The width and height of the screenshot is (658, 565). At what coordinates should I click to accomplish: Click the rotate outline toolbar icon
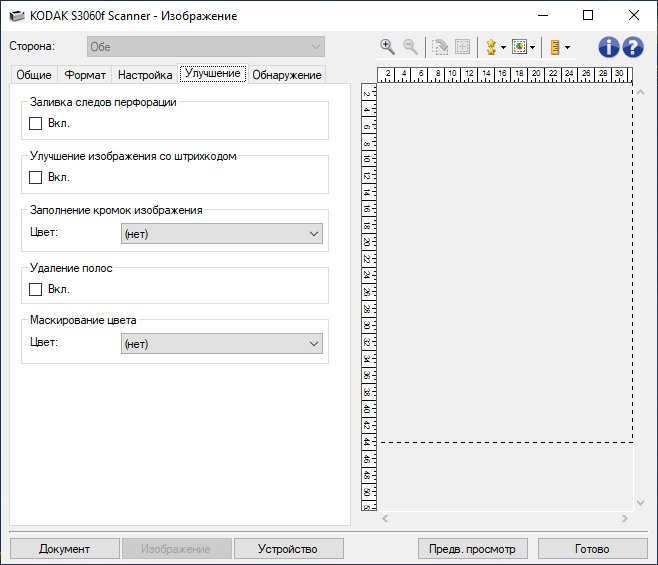pos(440,47)
